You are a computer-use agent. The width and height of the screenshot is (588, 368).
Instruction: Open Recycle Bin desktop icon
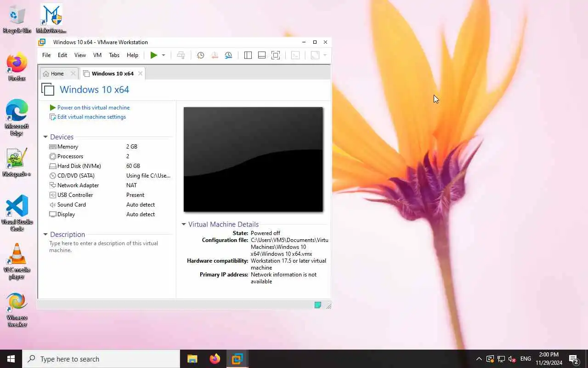[x=17, y=19]
